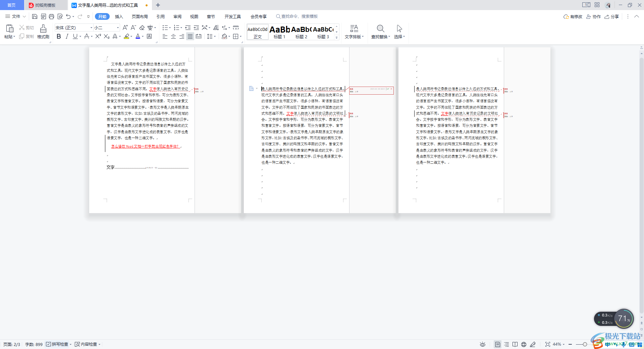644x349 pixels.
Task: Clear formatting with eraser icon
Action: pyautogui.click(x=142, y=28)
